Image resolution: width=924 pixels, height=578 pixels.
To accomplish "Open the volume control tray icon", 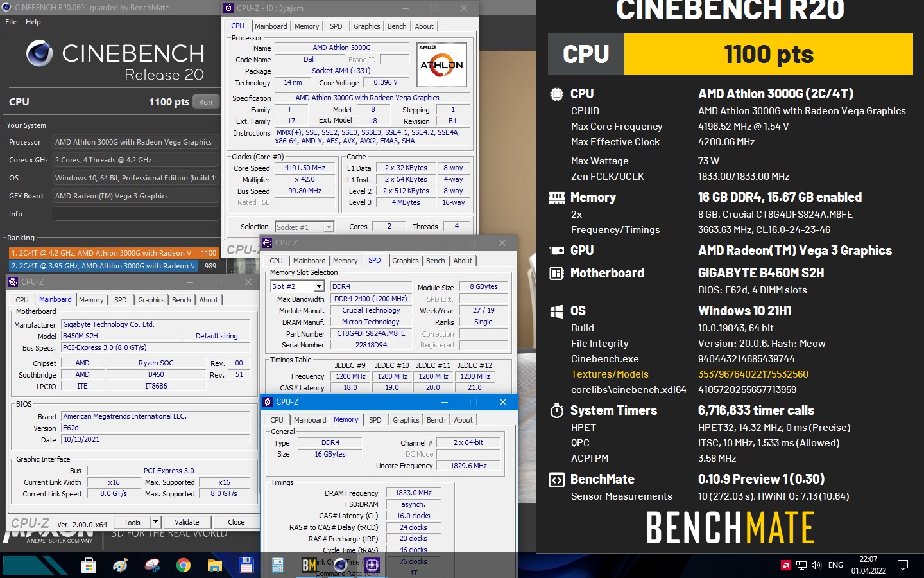I will tap(816, 565).
